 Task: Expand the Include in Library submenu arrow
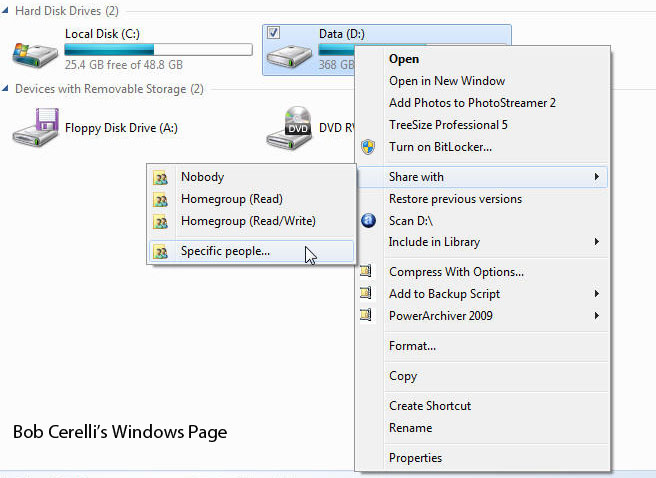597,242
